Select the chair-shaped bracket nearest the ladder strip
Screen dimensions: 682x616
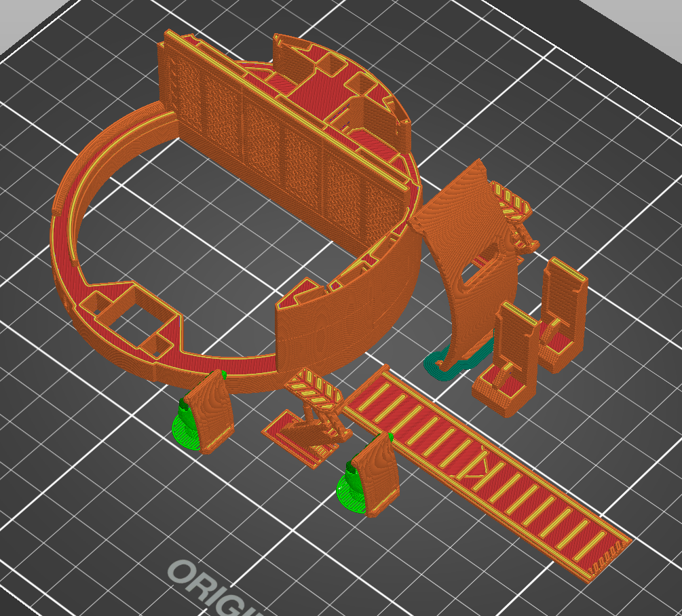507,361
